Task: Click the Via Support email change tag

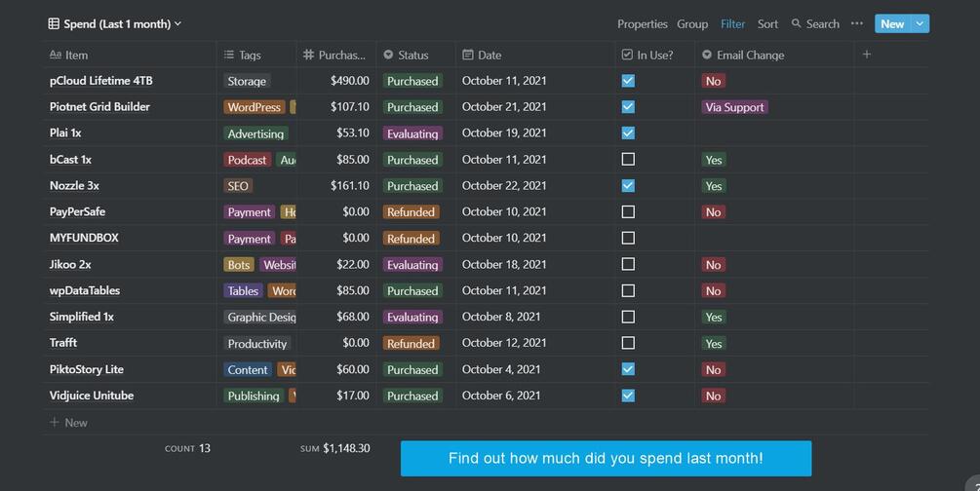Action: click(x=734, y=107)
